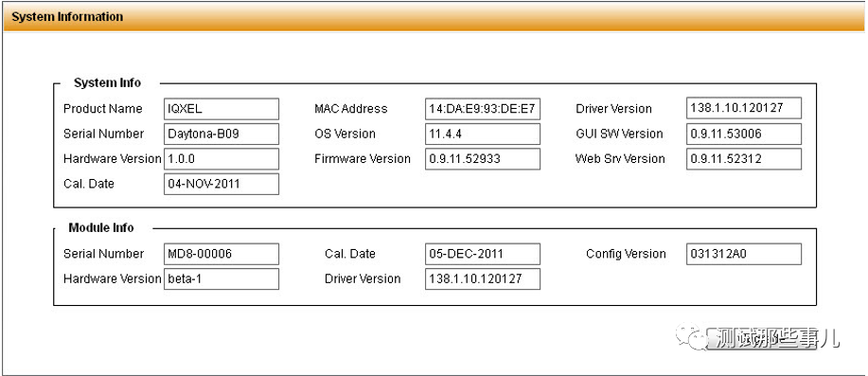868x376 pixels.
Task: Click the System Info group heading
Action: 107,83
